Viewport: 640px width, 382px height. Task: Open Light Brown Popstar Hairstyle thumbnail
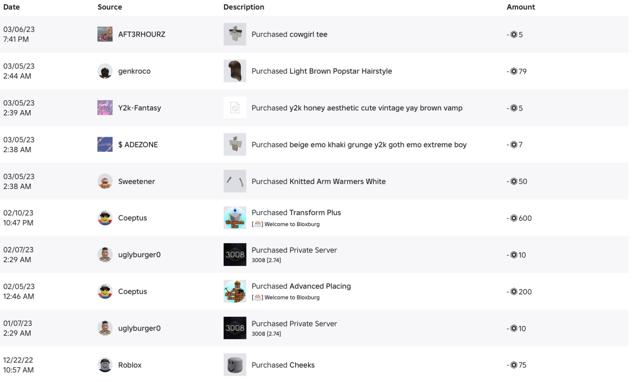pos(235,71)
